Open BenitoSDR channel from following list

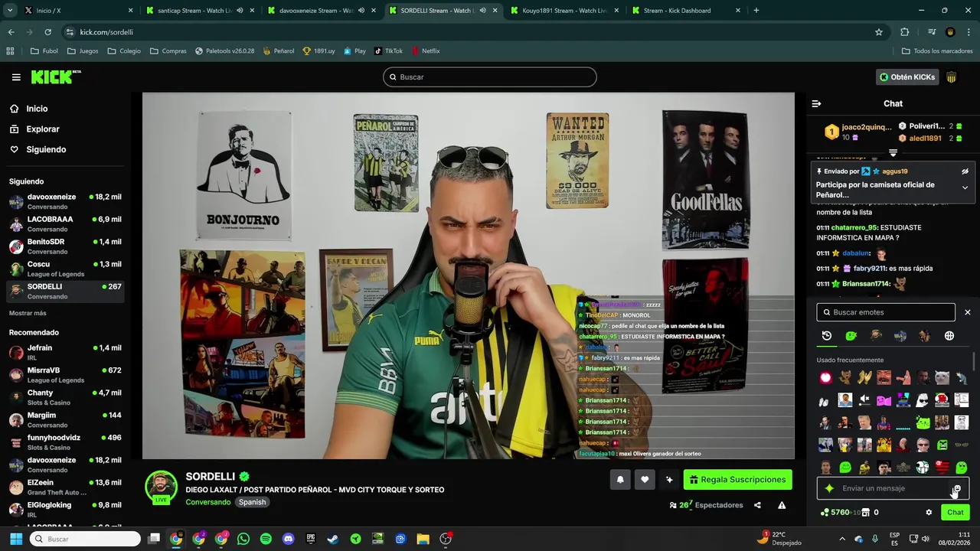pyautogui.click(x=65, y=246)
